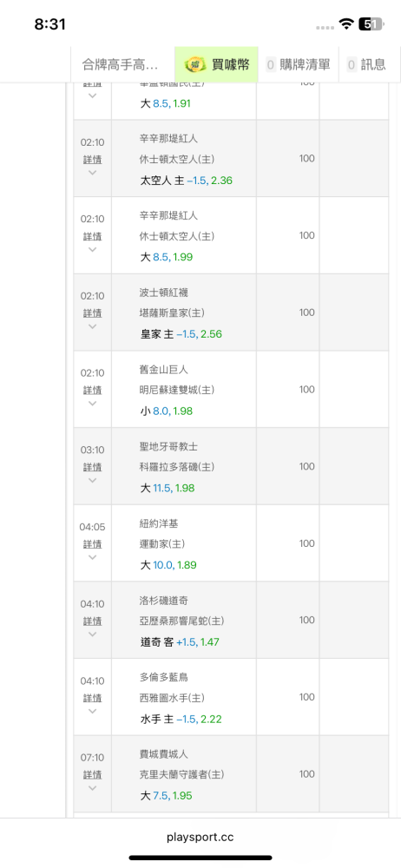Open 詳情 link for 波士頓紅襪 game

coord(93,313)
